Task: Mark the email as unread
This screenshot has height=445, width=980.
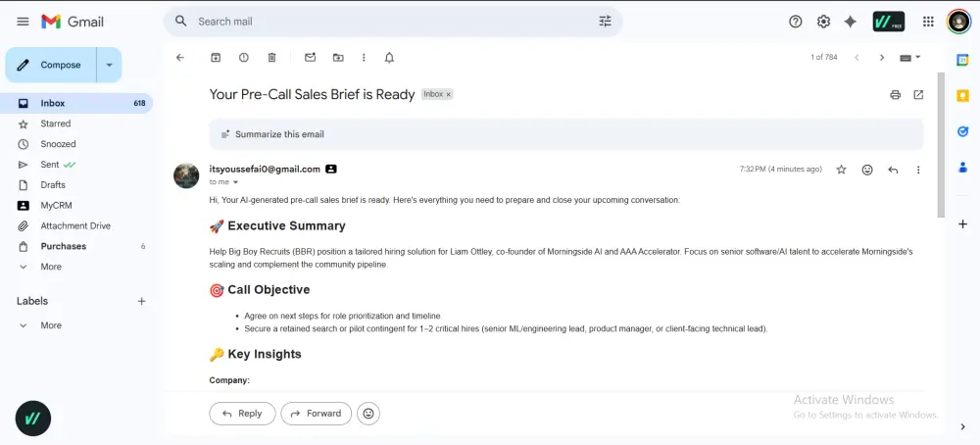Action: point(310,58)
